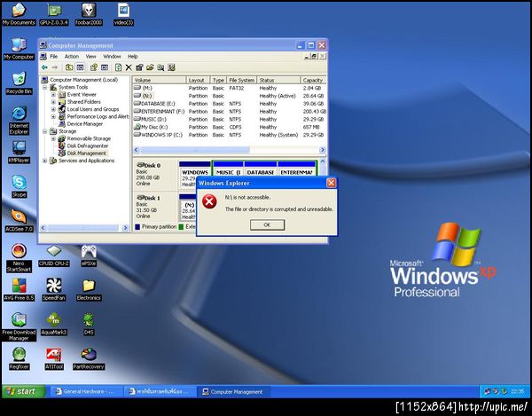Select the Recycle Bin icon
Screen dimensions: 532x416
(x=19, y=83)
